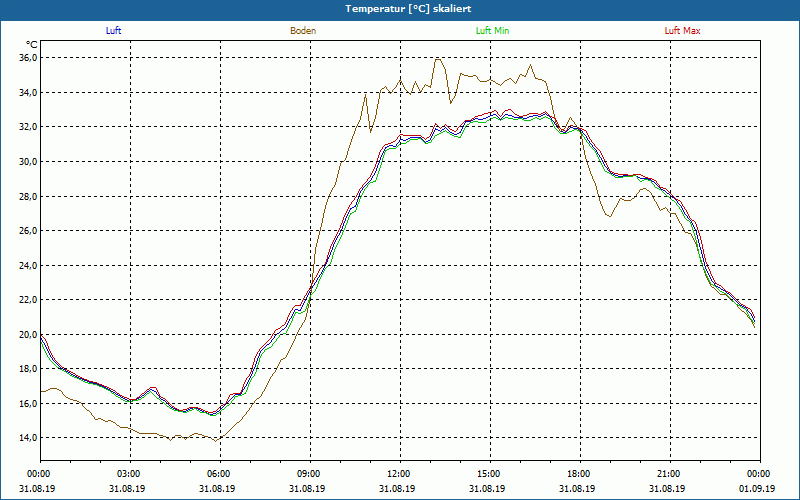Click the 03:00 time axis label
The width and height of the screenshot is (800, 500).
(x=131, y=474)
